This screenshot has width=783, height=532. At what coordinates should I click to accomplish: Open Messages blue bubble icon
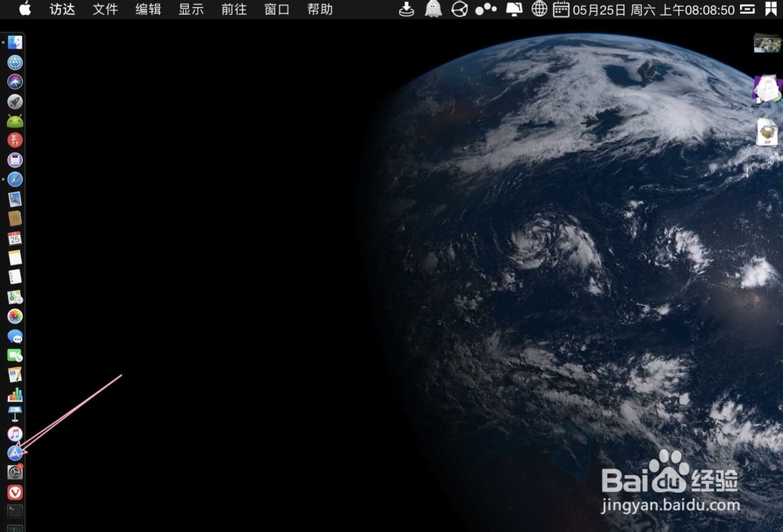click(x=15, y=336)
